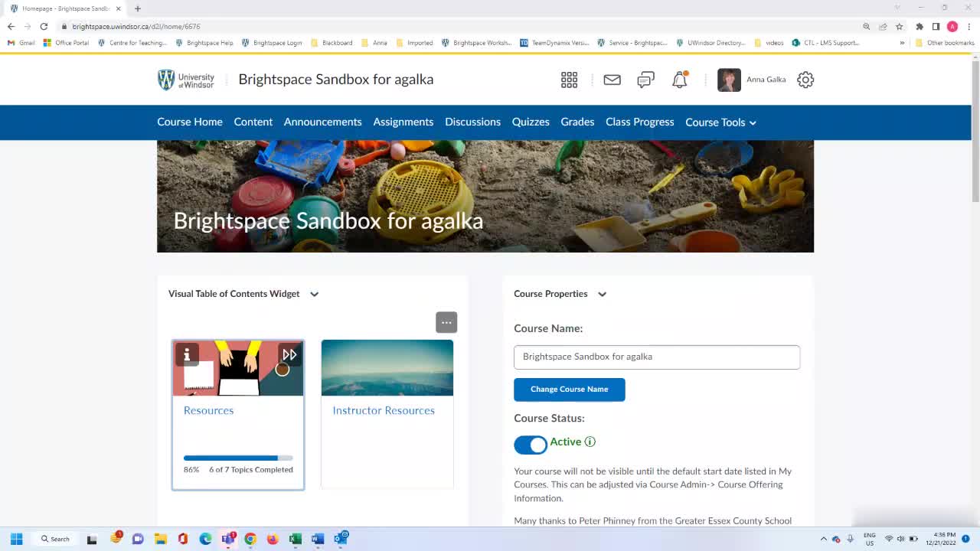
Task: Click the info icon on Resources tile
Action: click(x=187, y=354)
